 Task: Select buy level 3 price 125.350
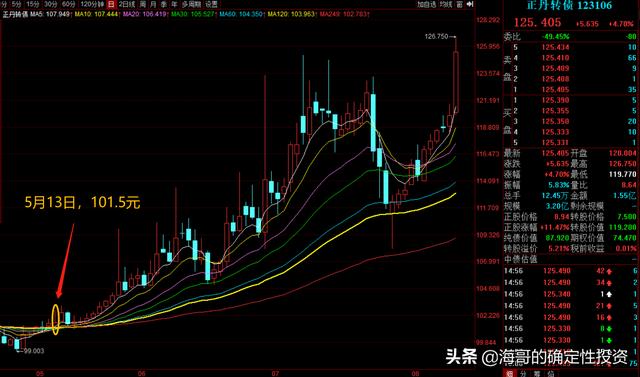coord(555,122)
